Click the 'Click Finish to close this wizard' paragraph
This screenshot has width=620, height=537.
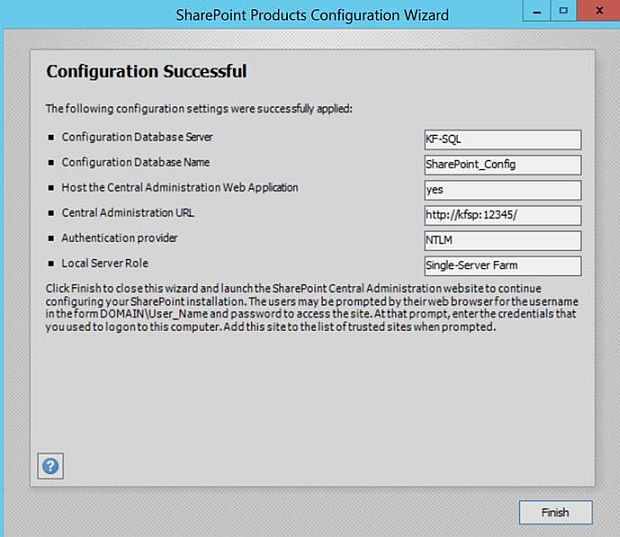click(x=312, y=308)
